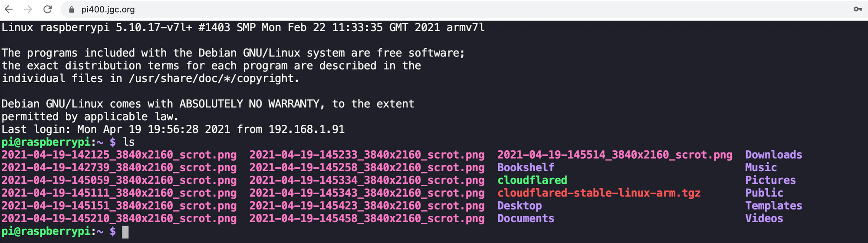Click the Desktop directory name

click(519, 206)
